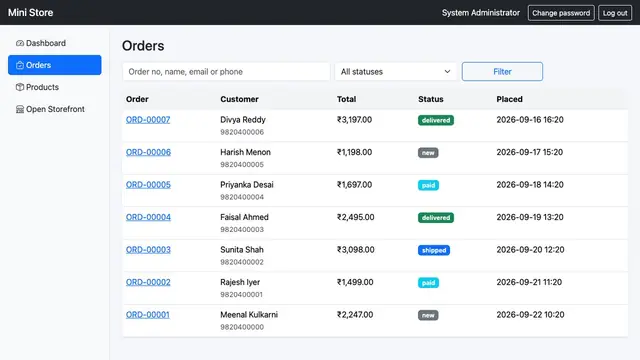Screen dimensions: 640x360
Task: Click the total ₹2,495.00
Action: [x=356, y=217]
